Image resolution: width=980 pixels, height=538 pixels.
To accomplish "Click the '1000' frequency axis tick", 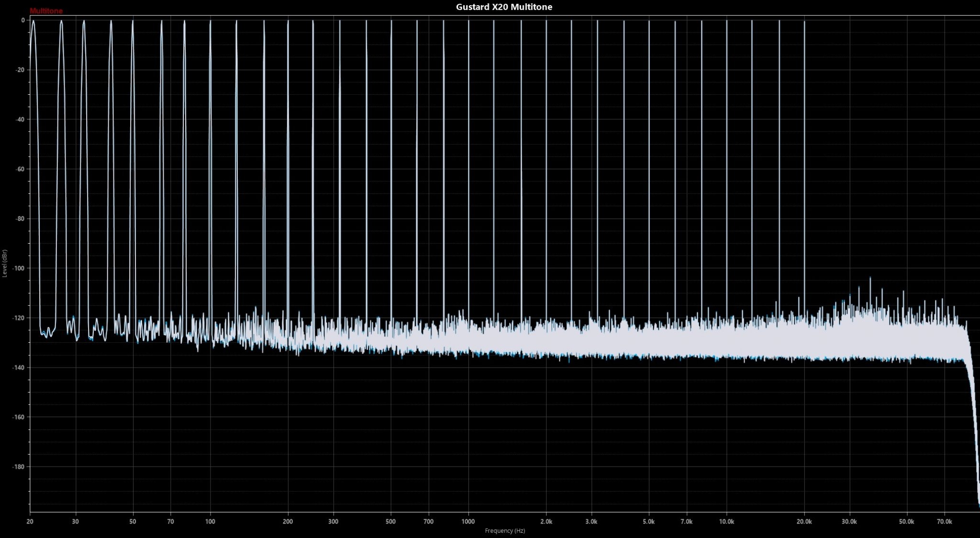I will pos(468,522).
